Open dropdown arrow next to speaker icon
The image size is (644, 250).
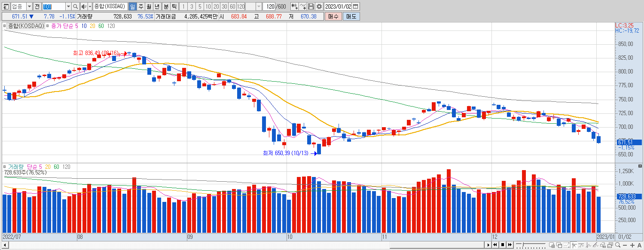click(90, 6)
